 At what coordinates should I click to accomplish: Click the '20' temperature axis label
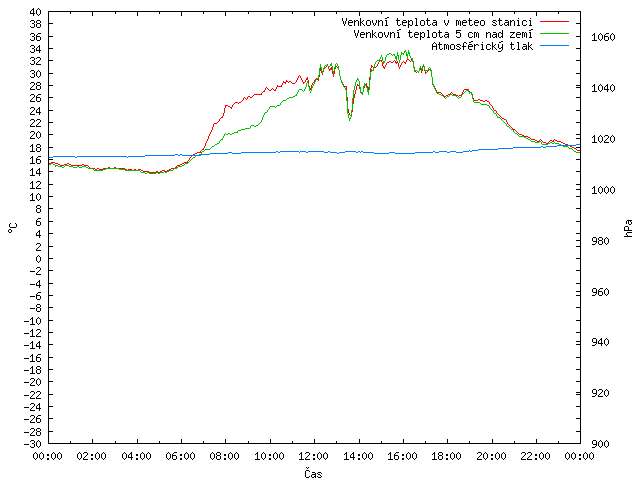[36, 136]
